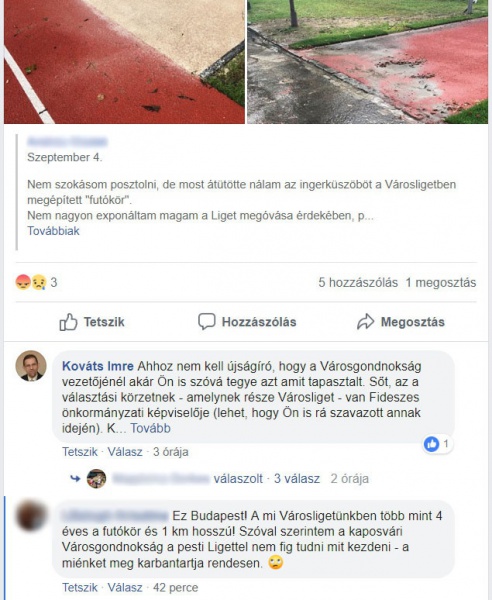492x600 pixels.
Task: Like Kováts Imre's comment via Tetszik
Action: tap(80, 452)
